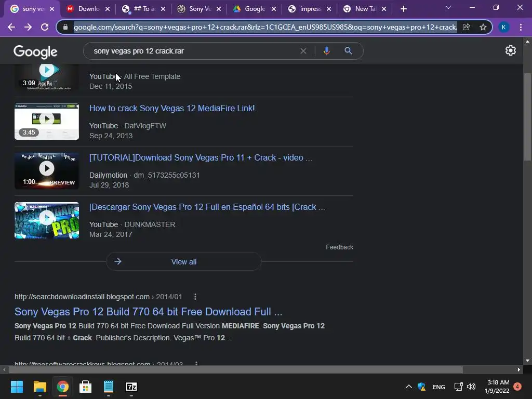
Task: Open Google quick settings gear
Action: [511, 50]
